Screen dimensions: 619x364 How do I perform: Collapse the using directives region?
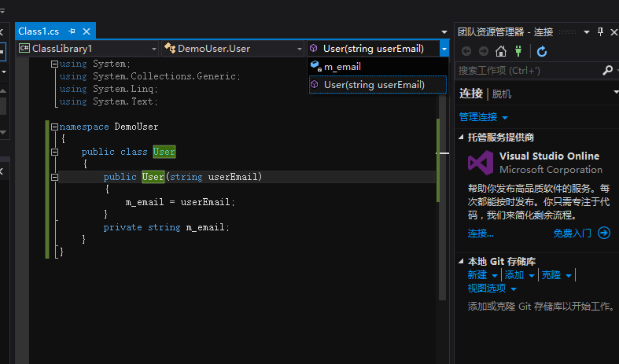point(54,64)
